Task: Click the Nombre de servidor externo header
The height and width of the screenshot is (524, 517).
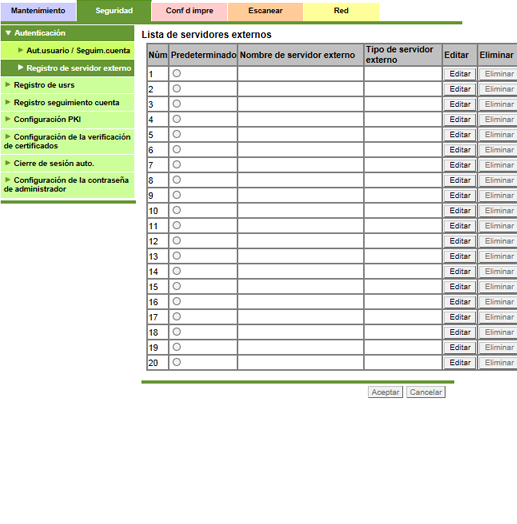Action: pyautogui.click(x=300, y=55)
